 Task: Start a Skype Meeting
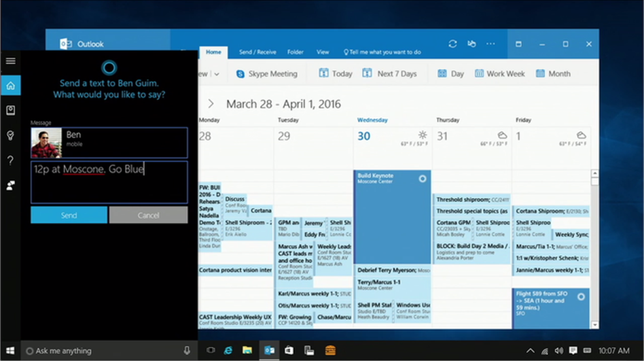click(267, 74)
